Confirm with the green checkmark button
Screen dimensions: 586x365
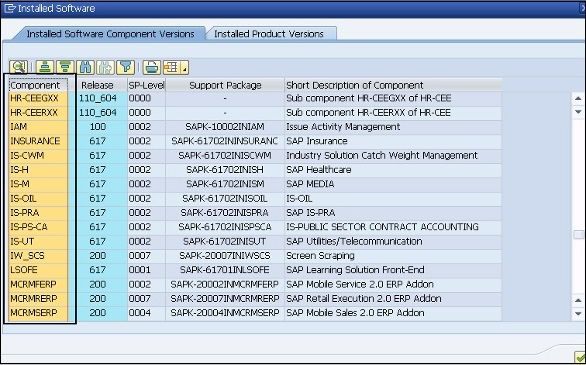click(x=580, y=357)
